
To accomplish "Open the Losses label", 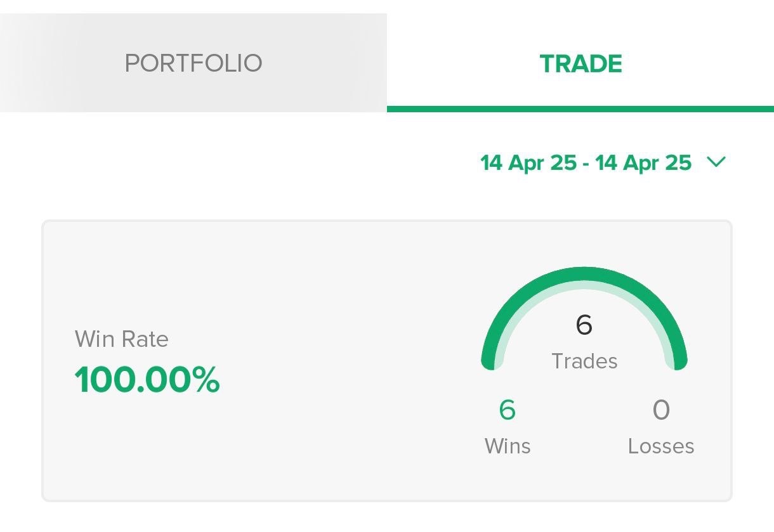I will 661,446.
